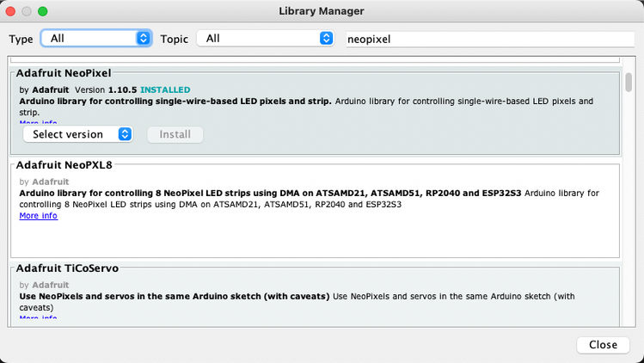Open More info link under Adafruit TiCoServo
Image resolution: width=644 pixels, height=363 pixels.
coord(38,317)
